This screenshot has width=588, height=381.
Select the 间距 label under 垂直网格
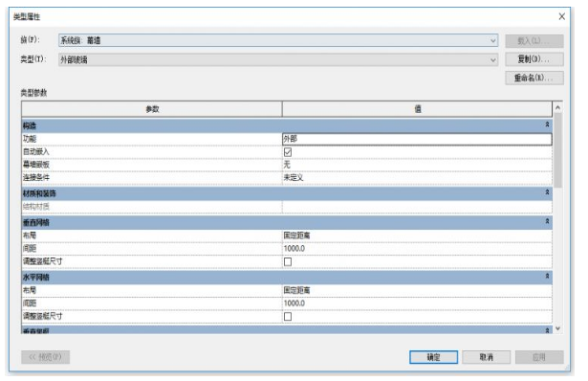(x=30, y=248)
